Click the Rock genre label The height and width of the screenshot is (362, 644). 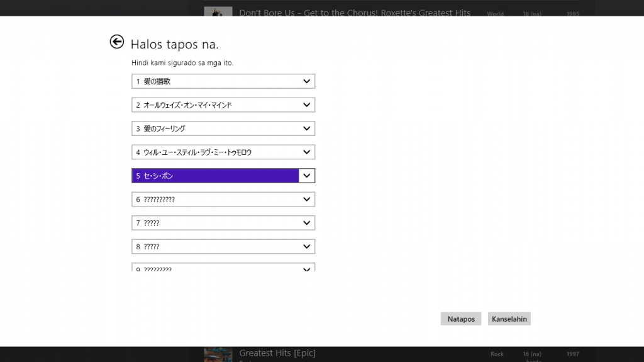[x=497, y=354]
